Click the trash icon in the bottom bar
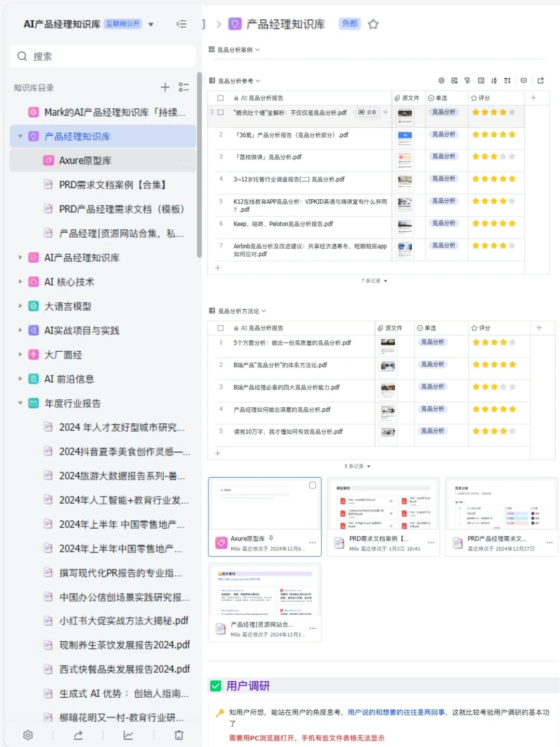 (x=178, y=735)
